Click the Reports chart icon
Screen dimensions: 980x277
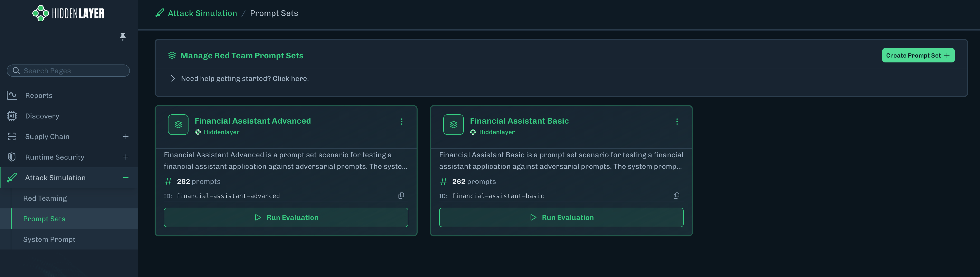12,95
